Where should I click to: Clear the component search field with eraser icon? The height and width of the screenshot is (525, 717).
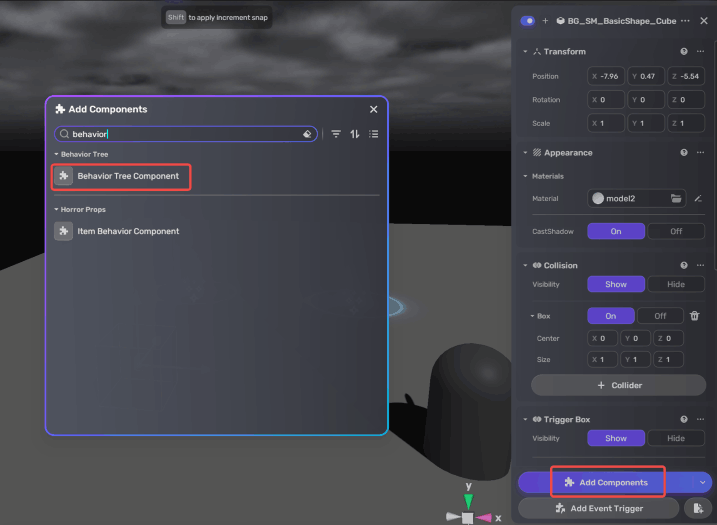(307, 134)
